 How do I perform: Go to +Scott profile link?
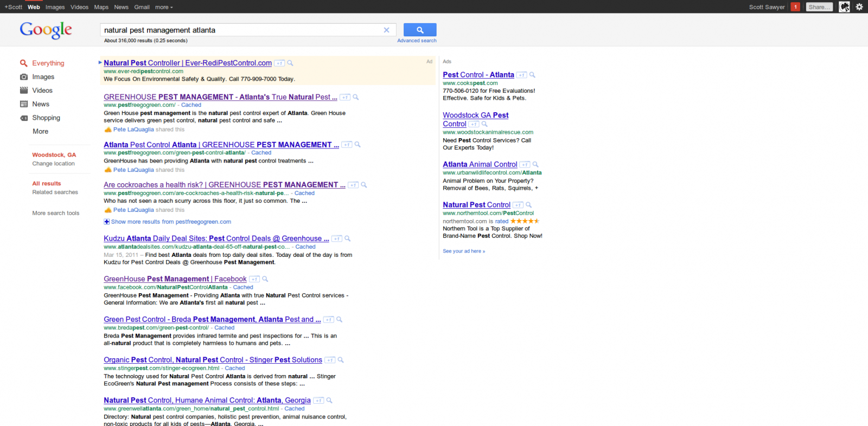[14, 7]
